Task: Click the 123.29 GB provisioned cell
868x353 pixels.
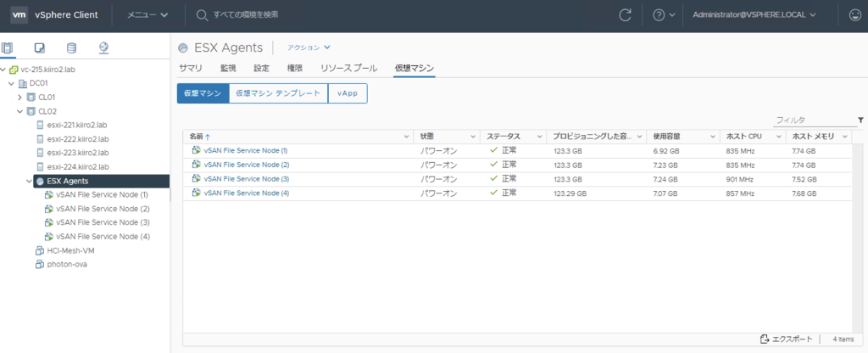Action: click(x=570, y=193)
